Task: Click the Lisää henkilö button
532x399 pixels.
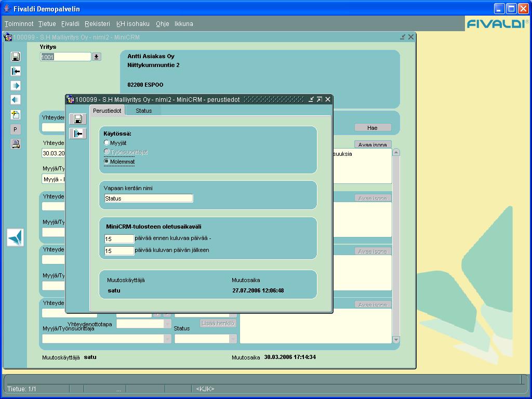Action: [x=218, y=323]
